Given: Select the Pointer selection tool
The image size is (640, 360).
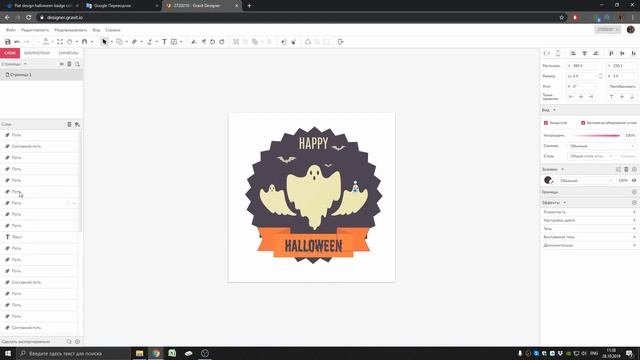Looking at the screenshot, I should coord(104,42).
